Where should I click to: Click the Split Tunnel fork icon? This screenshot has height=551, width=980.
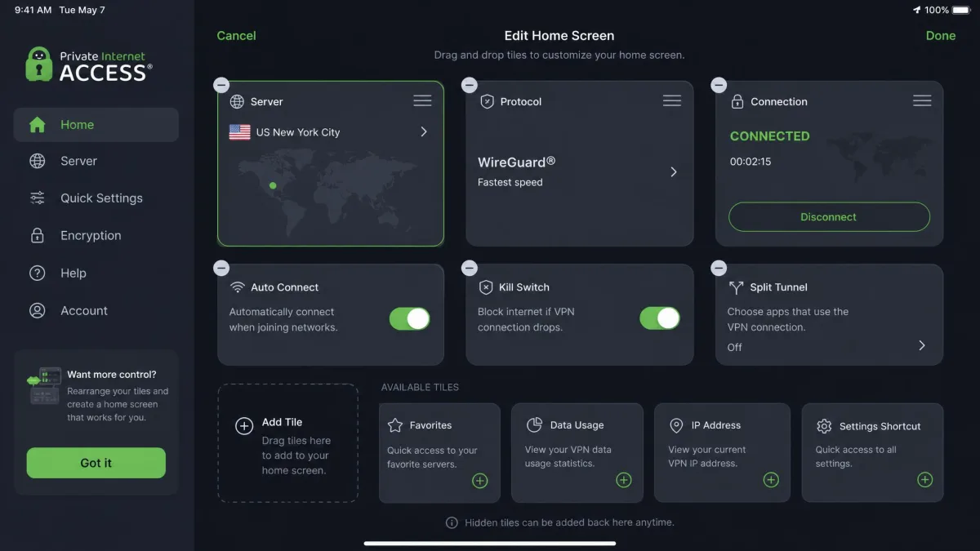click(736, 287)
